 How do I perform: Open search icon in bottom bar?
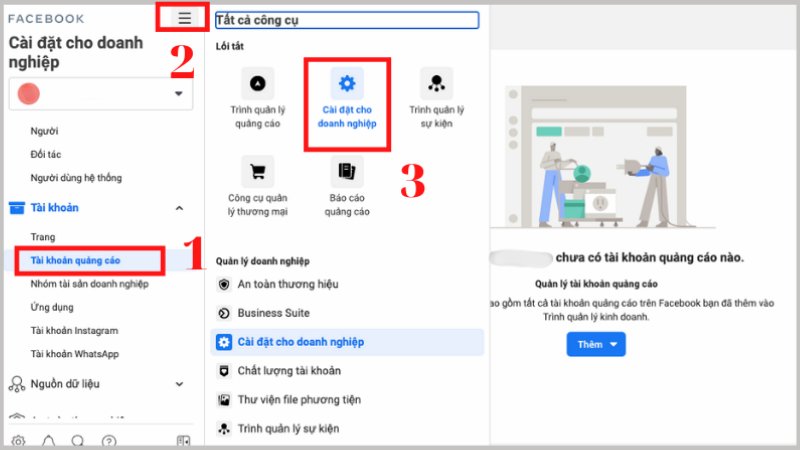point(78,441)
